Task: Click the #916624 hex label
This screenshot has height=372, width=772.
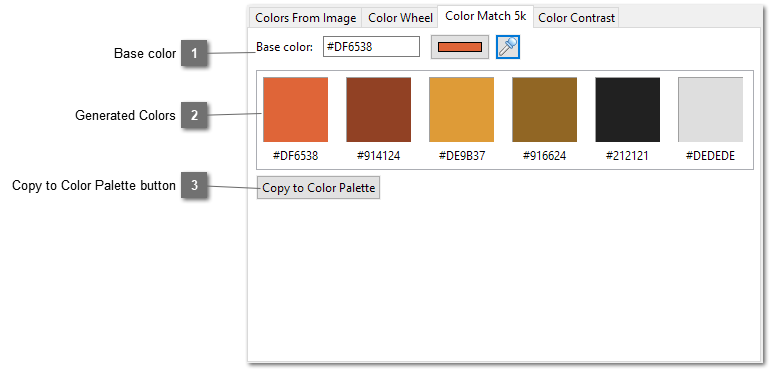Action: [545, 156]
